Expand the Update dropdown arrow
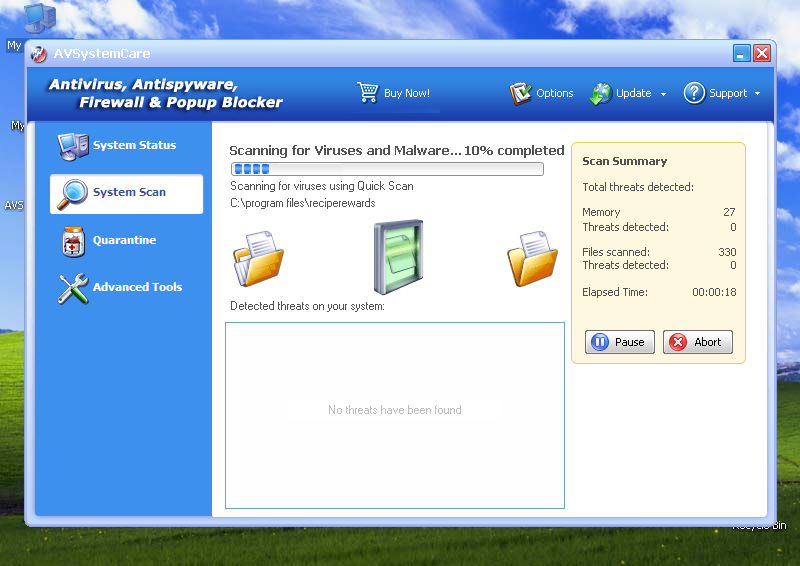The image size is (800, 566). point(663,94)
